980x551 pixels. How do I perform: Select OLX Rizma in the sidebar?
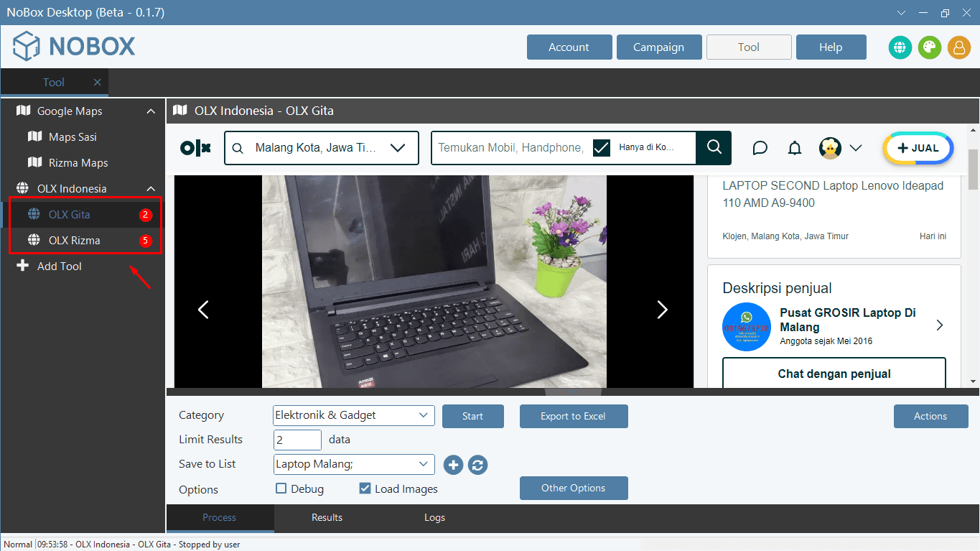(x=73, y=240)
